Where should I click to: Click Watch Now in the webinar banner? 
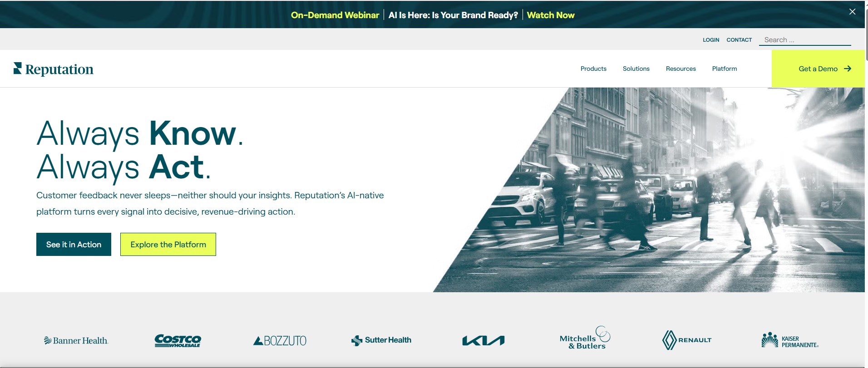pos(550,15)
